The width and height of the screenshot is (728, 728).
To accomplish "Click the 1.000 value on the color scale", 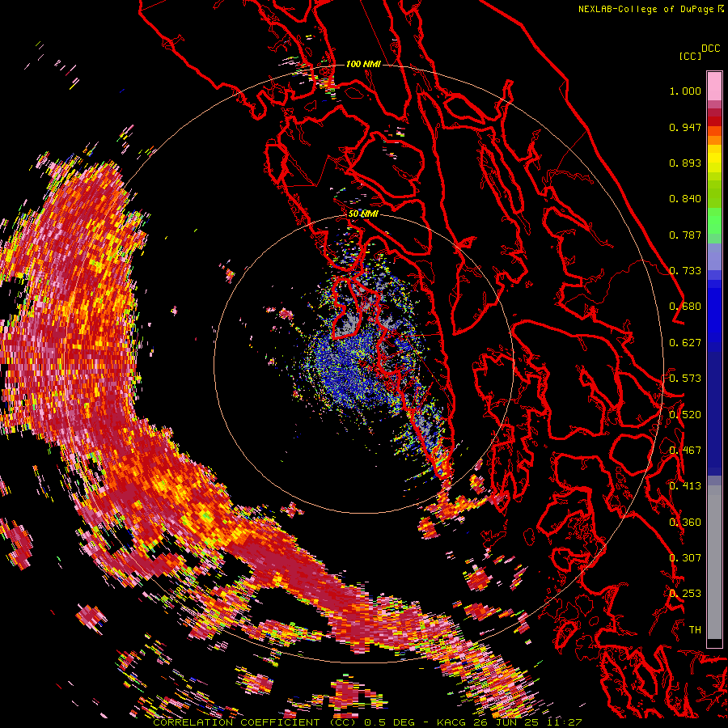I will pos(685,91).
